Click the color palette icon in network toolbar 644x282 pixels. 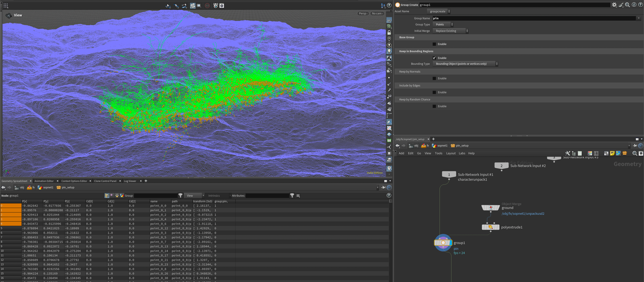click(x=590, y=153)
